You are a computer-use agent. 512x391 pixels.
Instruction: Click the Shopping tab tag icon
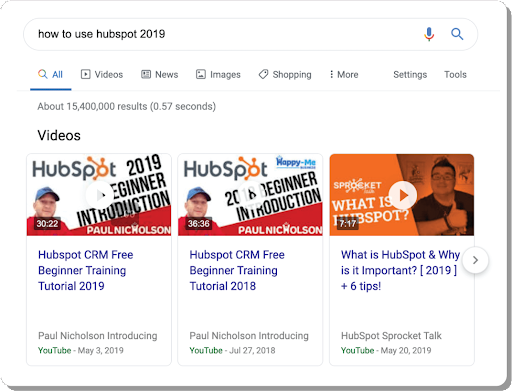pos(263,74)
